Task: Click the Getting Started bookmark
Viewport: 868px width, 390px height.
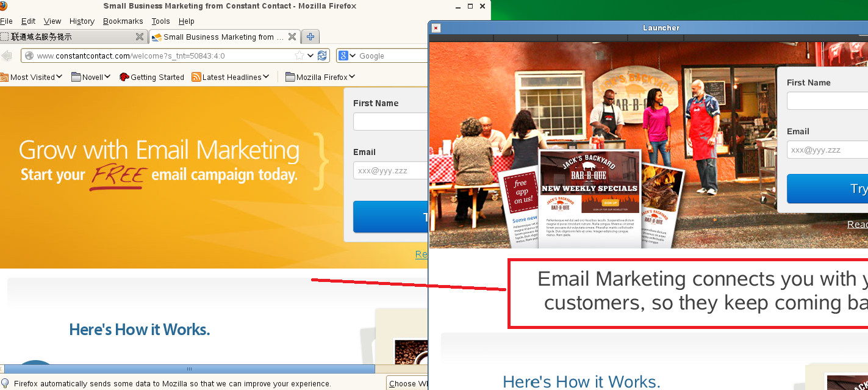Action: [x=151, y=77]
